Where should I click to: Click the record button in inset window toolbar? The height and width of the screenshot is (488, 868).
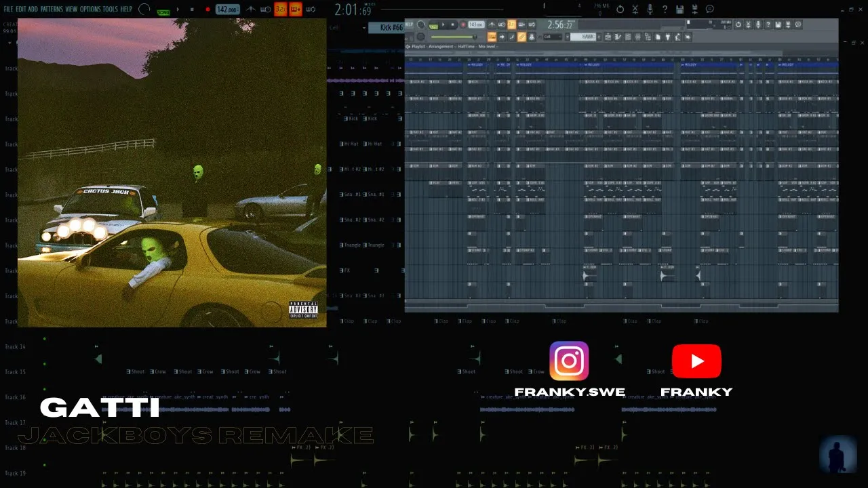463,24
